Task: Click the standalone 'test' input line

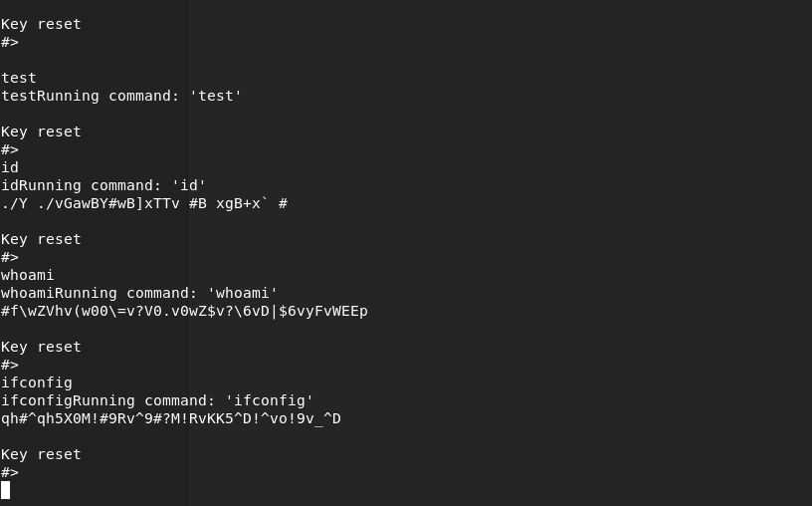Action: pyautogui.click(x=19, y=79)
